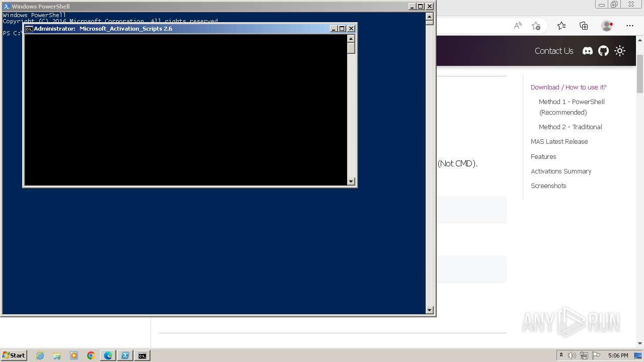This screenshot has height=362, width=644.
Task: Minimize the Microsoft_Activation_Scripts console window
Action: (334, 29)
